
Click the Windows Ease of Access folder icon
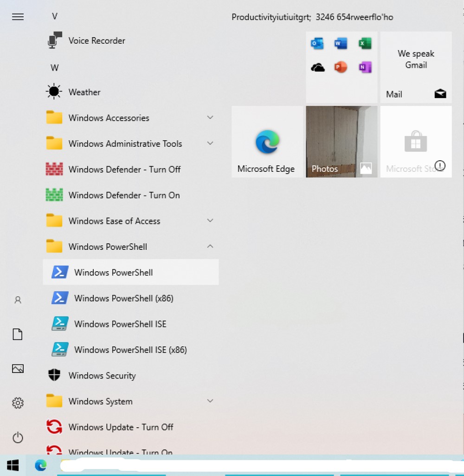click(x=54, y=221)
